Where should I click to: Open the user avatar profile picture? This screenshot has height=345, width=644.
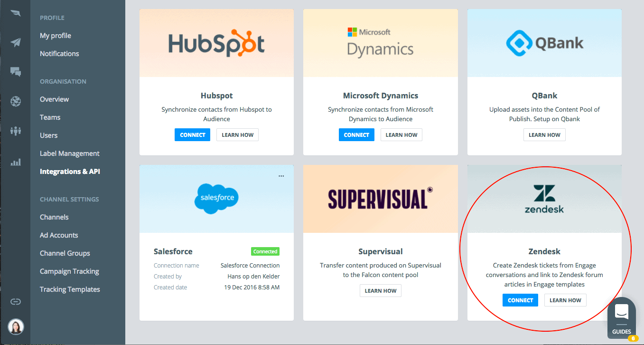point(16,326)
